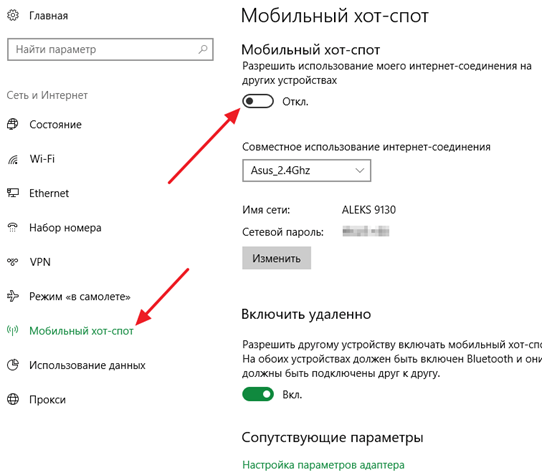
Task: Select Мобильный хот-спот in sidebar
Action: (x=81, y=331)
